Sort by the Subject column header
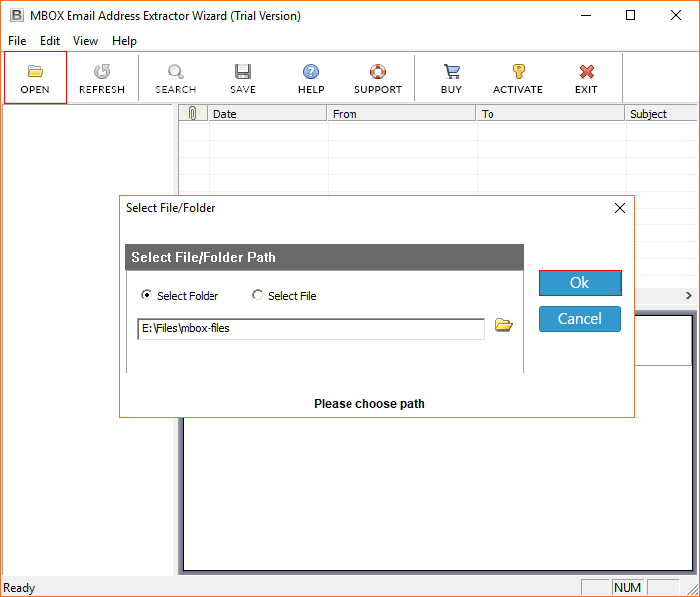Viewport: 700px width, 597px height. point(661,114)
